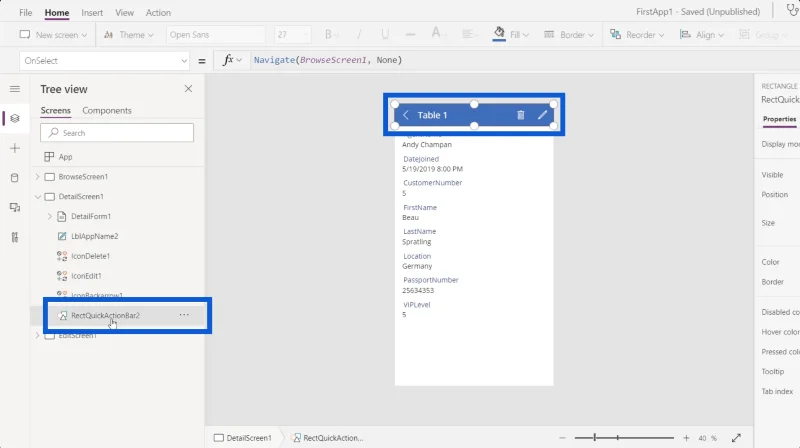
Task: Open the Insert tab
Action: [92, 12]
